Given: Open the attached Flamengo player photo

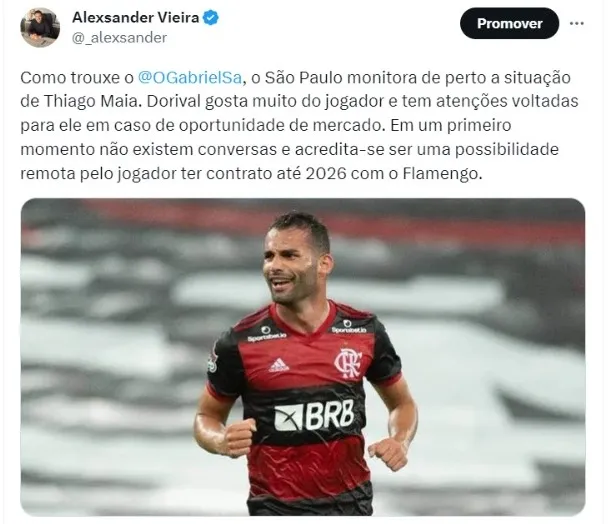Looking at the screenshot, I should point(303,357).
